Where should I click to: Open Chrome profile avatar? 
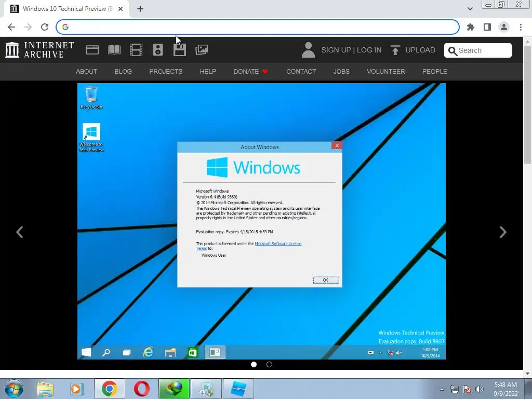point(504,27)
